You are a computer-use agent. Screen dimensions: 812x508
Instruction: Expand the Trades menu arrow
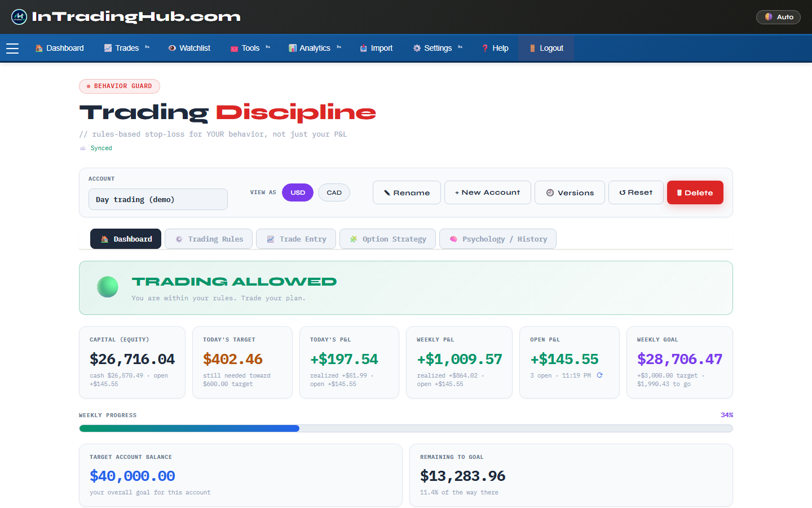147,47
